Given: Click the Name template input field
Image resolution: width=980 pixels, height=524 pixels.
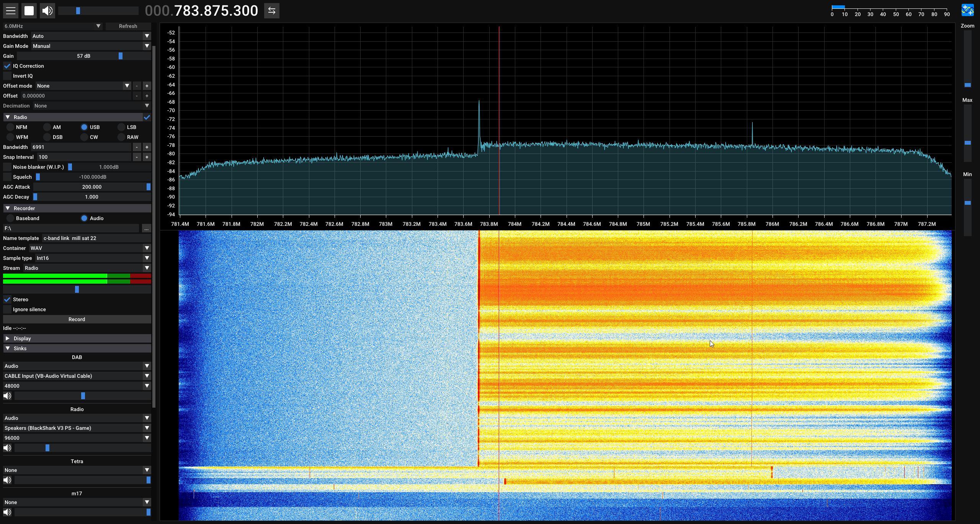Looking at the screenshot, I should [96, 238].
